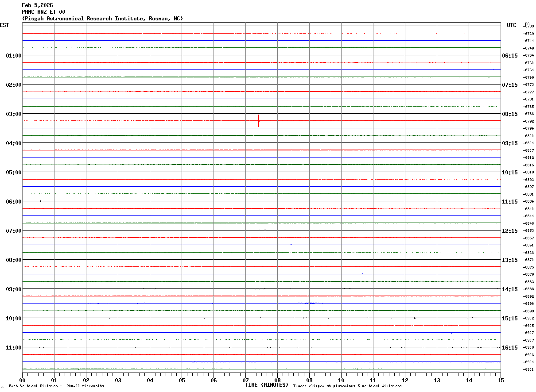Select the 08:15 UTC time label
The width and height of the screenshot is (536, 392).
(509, 114)
